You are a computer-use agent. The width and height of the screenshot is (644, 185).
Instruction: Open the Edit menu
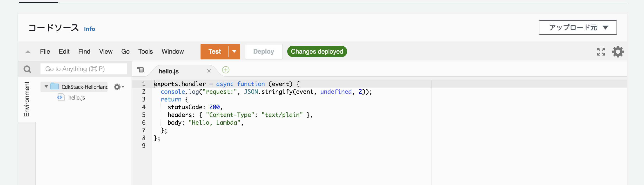click(x=64, y=51)
